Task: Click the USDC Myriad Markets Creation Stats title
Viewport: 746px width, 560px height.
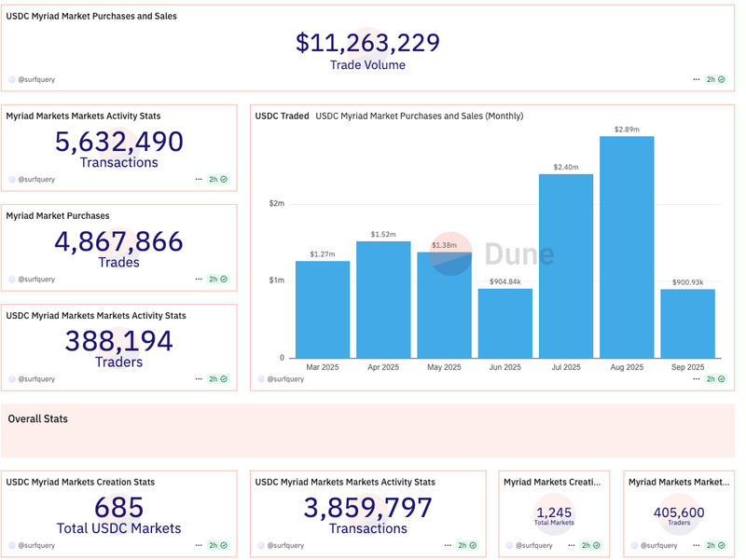Action: pyautogui.click(x=80, y=483)
